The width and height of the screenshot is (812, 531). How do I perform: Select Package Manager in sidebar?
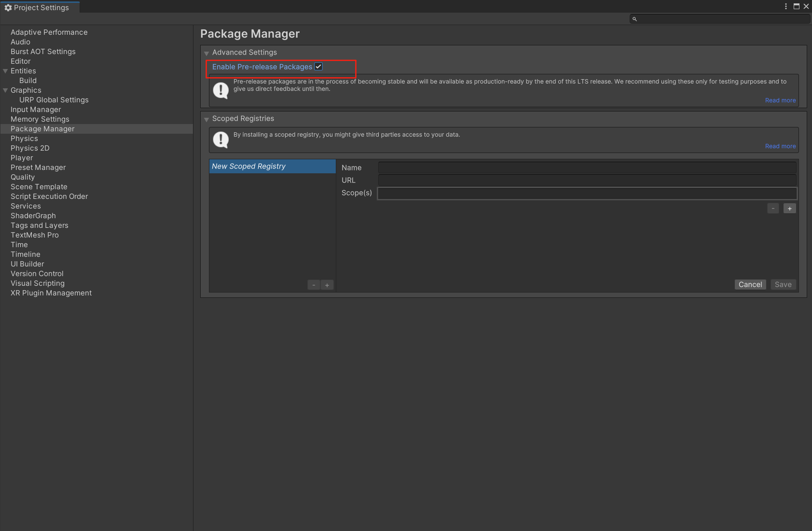[96, 129]
